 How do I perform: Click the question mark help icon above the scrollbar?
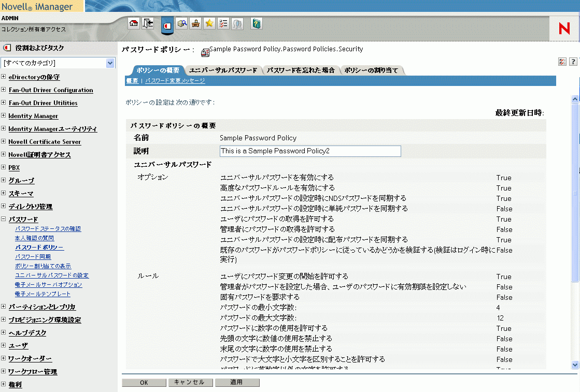[x=573, y=62]
